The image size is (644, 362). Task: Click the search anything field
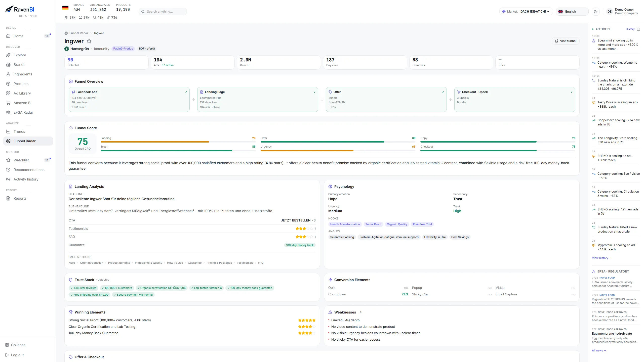pyautogui.click(x=163, y=12)
